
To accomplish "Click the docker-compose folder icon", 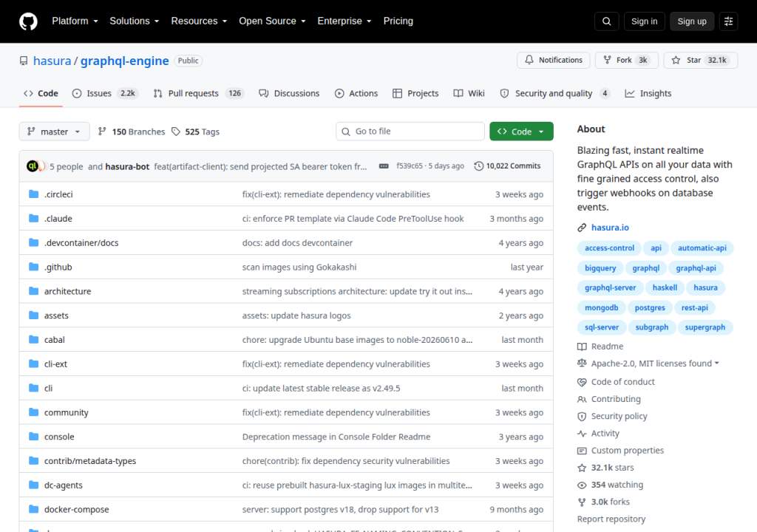I will tap(33, 509).
